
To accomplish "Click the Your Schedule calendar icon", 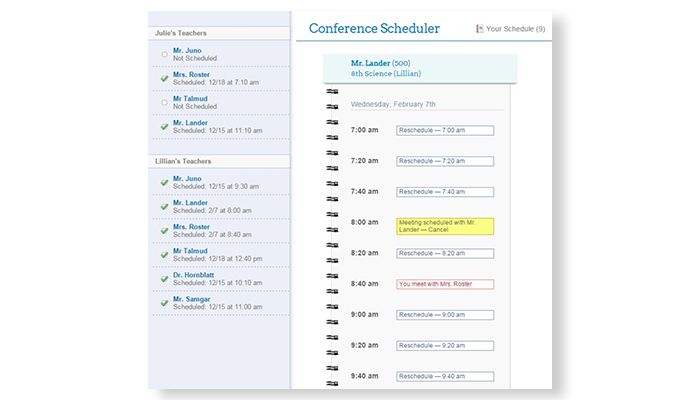I will tap(480, 29).
